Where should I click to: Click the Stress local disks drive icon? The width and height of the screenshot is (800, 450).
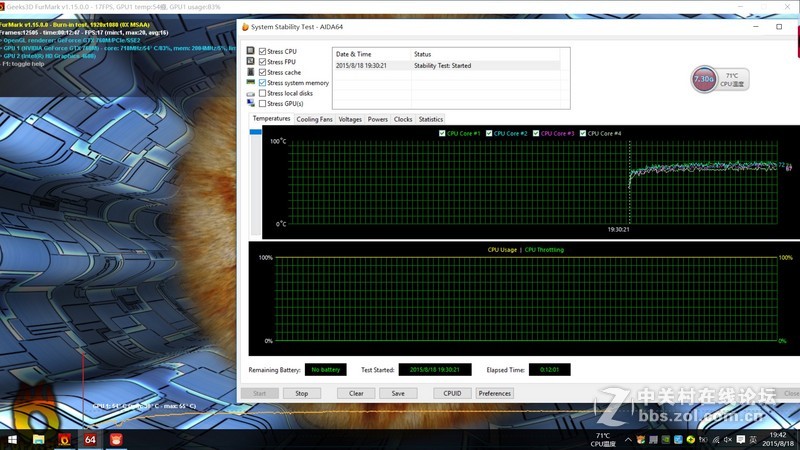tap(250, 94)
